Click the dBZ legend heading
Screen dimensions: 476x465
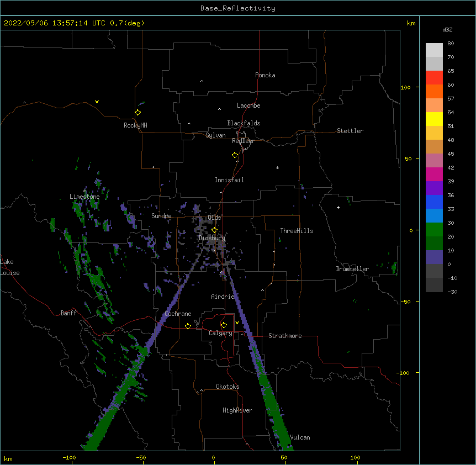447,29
